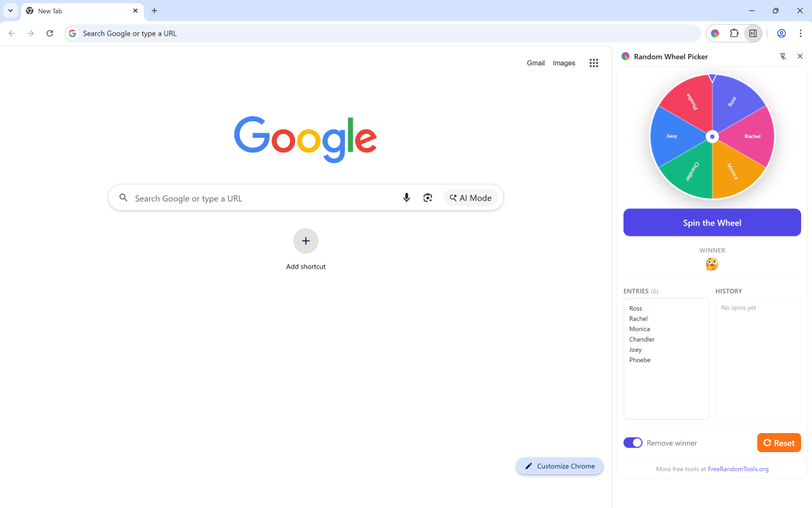The image size is (812, 508).
Task: Reset the wheel with the orange button
Action: pos(779,443)
